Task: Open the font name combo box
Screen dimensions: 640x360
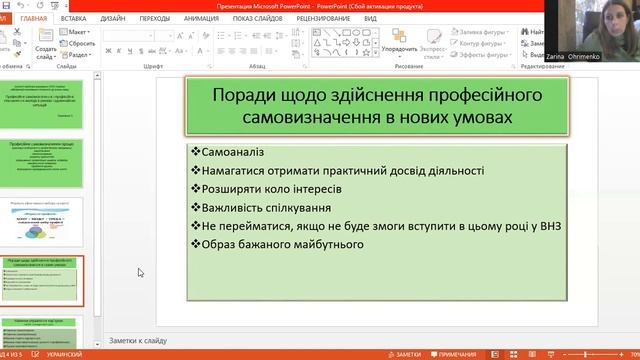Action: click(x=129, y=36)
